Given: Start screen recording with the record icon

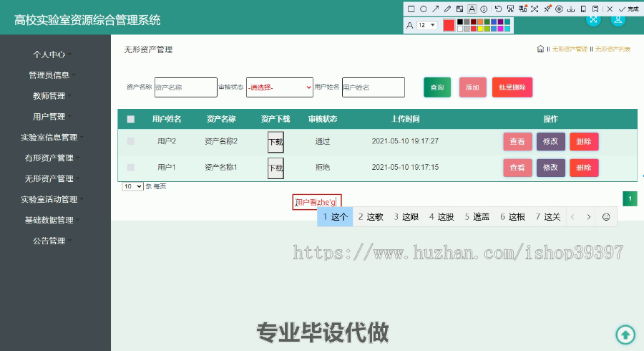Looking at the screenshot, I should 559,9.
